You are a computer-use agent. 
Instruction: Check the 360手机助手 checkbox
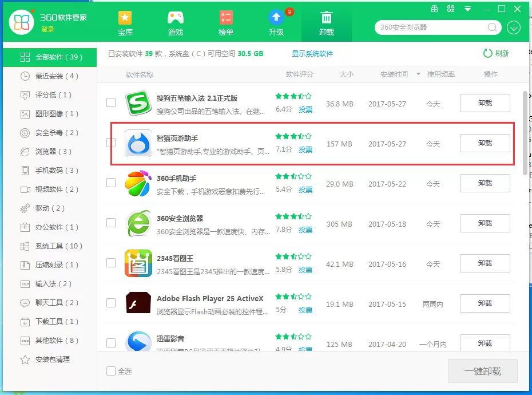[111, 183]
